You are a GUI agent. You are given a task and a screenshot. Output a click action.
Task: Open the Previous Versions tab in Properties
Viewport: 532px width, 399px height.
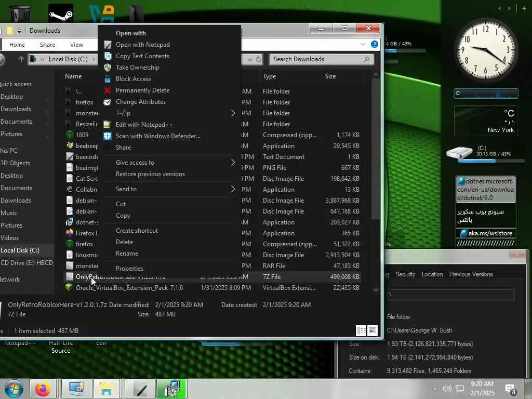[471, 274]
